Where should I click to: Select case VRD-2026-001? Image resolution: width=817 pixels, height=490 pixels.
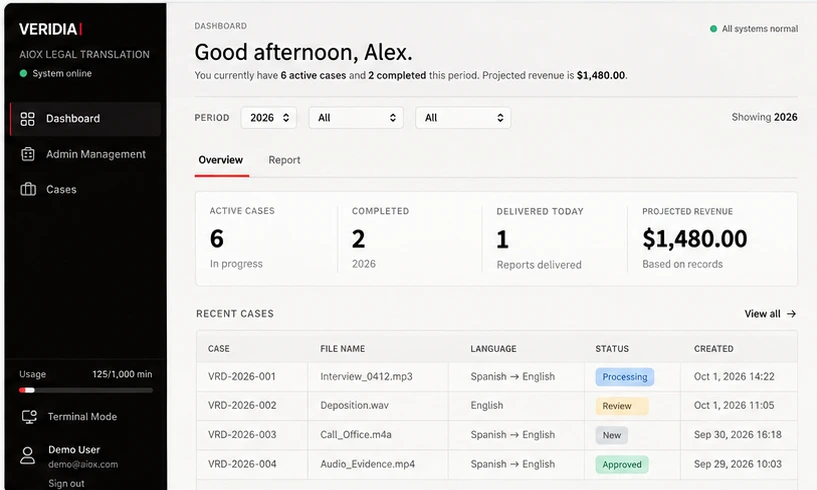[242, 376]
